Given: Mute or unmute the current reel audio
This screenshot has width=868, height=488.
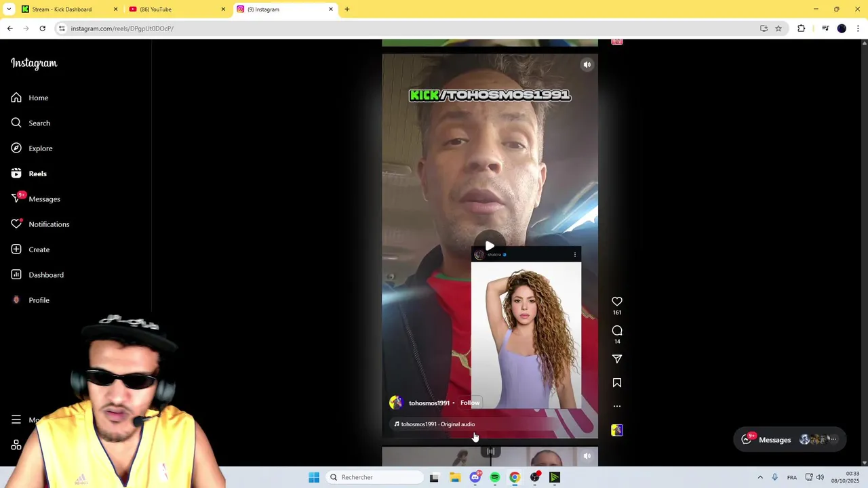Looking at the screenshot, I should pyautogui.click(x=587, y=64).
